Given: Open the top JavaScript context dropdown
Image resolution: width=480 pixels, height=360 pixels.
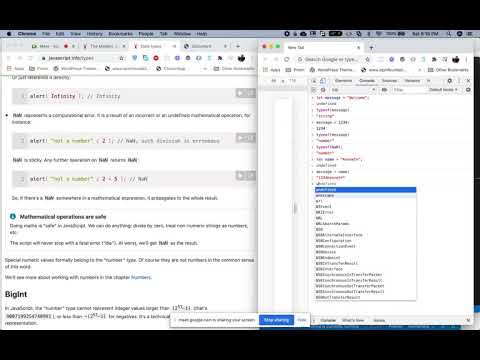Looking at the screenshot, I should pos(354,90).
